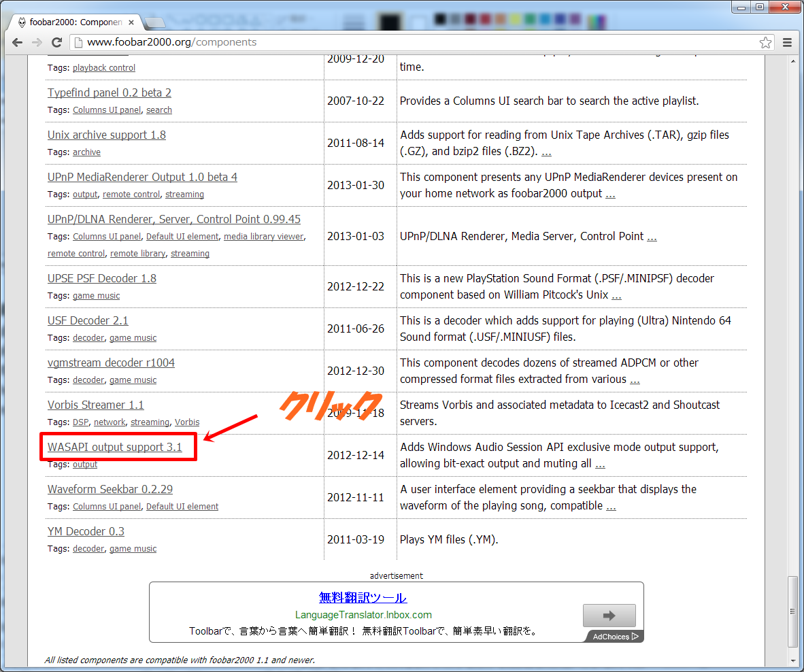Click the scrollbar up arrow
804x672 pixels.
coord(793,61)
